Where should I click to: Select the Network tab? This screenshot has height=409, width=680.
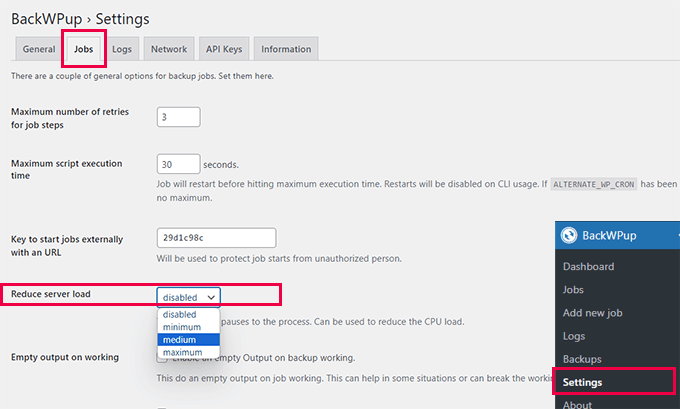tap(168, 49)
